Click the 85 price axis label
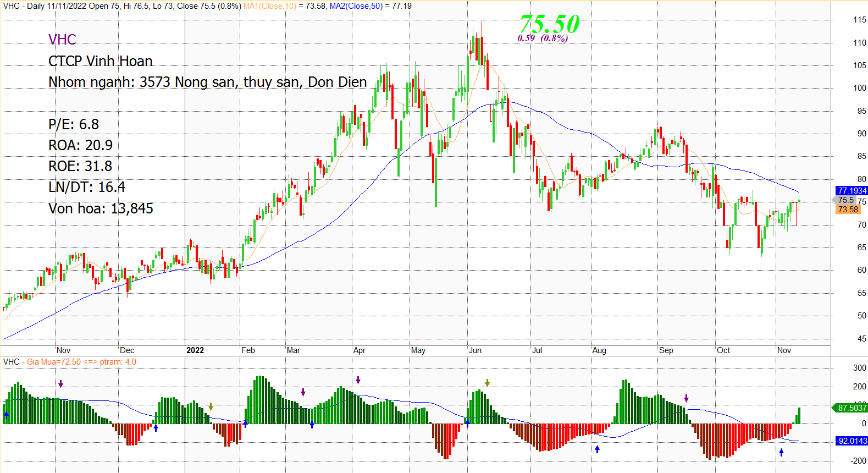The height and width of the screenshot is (473, 868). coord(861,156)
